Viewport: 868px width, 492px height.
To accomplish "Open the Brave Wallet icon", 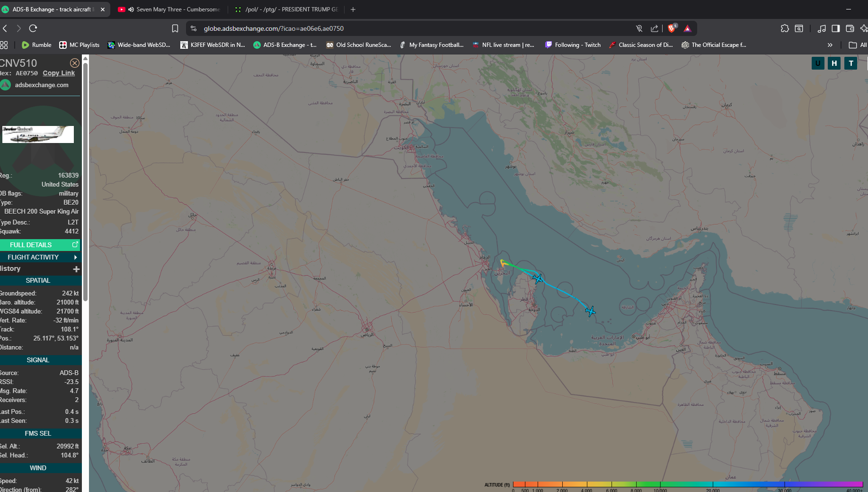I will tap(850, 28).
